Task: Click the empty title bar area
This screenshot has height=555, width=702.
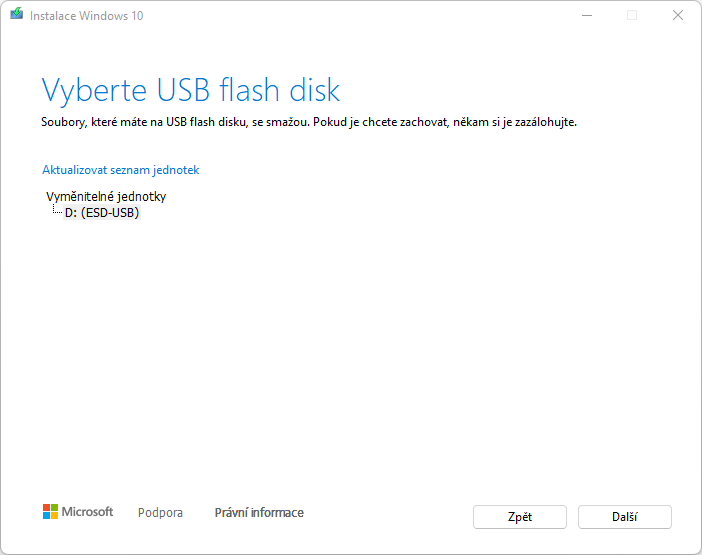Action: click(350, 15)
